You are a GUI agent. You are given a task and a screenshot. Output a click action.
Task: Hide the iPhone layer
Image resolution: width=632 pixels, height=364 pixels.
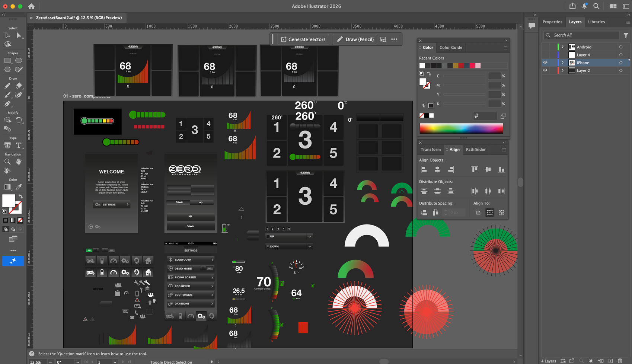[x=545, y=63]
